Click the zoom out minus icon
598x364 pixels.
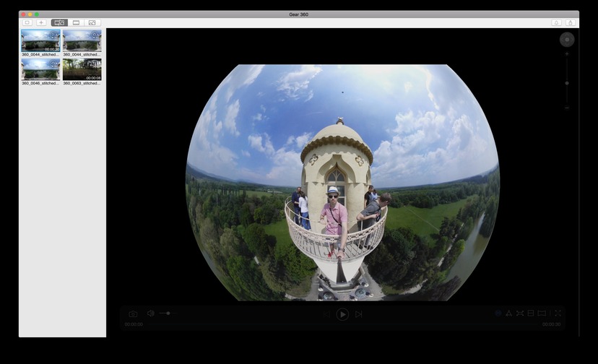point(567,108)
